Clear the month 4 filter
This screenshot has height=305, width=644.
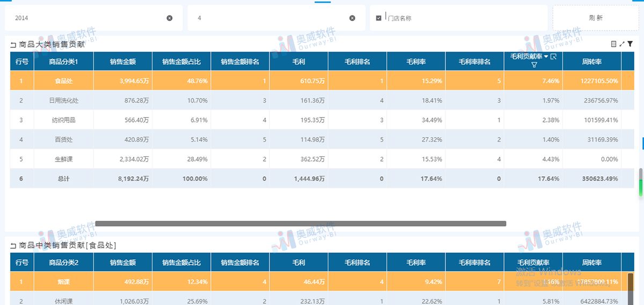click(x=352, y=18)
